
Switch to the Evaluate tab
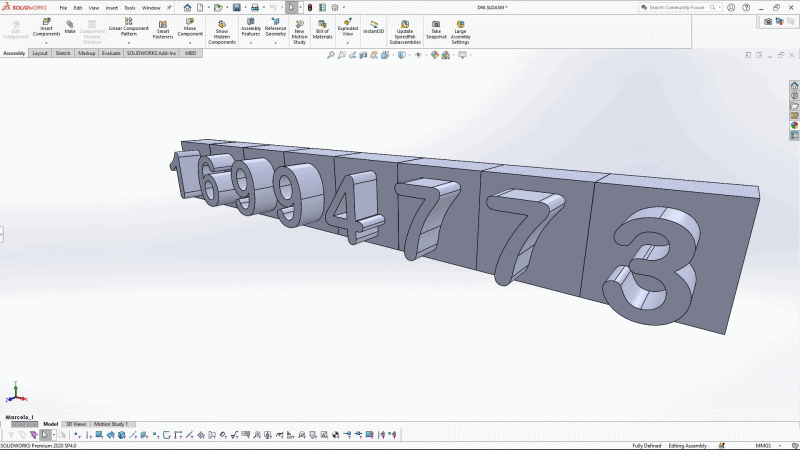pos(111,53)
